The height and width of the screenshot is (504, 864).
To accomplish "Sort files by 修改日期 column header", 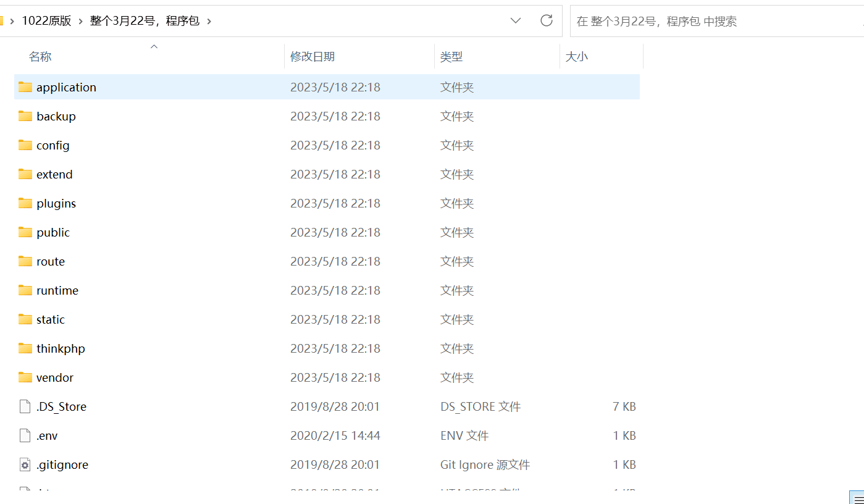I will click(312, 56).
